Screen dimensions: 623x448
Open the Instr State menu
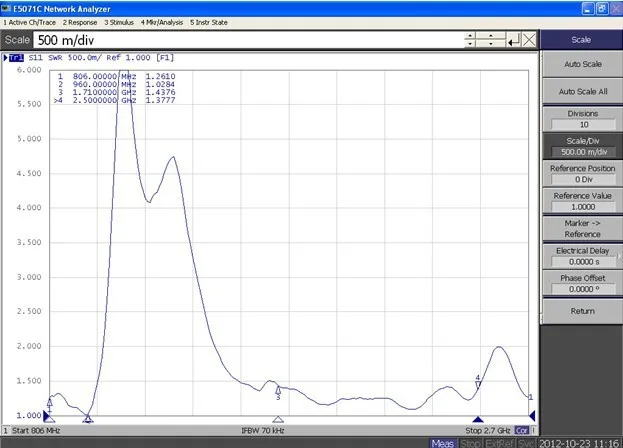click(x=209, y=23)
